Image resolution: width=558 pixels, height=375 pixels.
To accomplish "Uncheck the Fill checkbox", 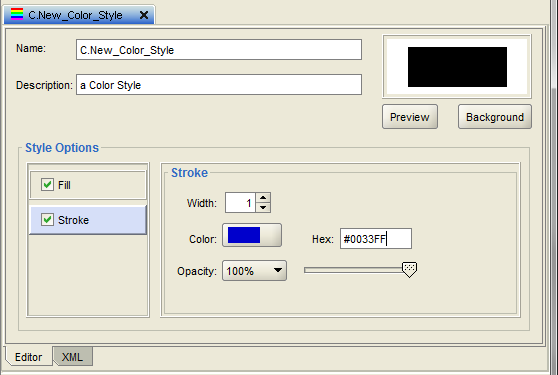I will point(47,185).
